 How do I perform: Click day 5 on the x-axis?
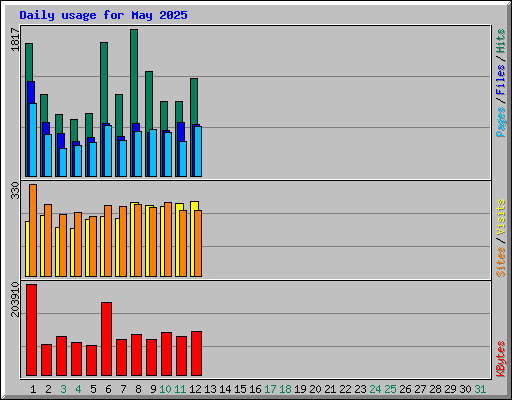point(93,389)
